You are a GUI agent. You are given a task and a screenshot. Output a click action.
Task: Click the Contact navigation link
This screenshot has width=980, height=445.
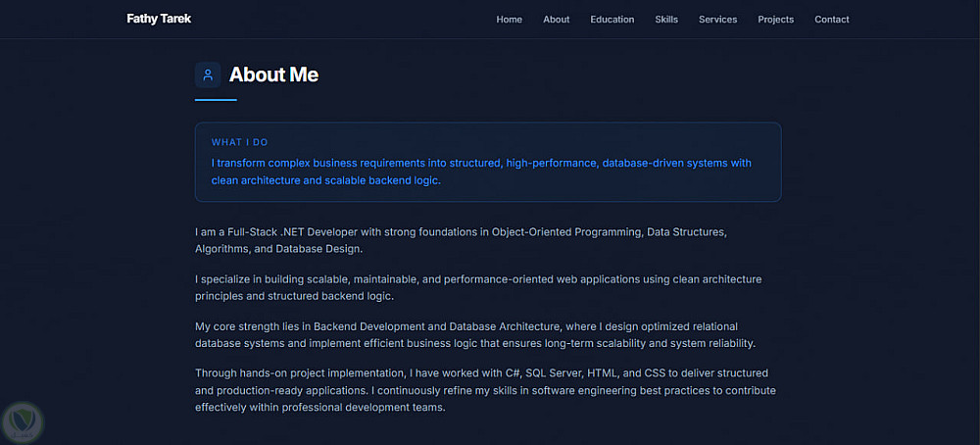[x=832, y=20]
